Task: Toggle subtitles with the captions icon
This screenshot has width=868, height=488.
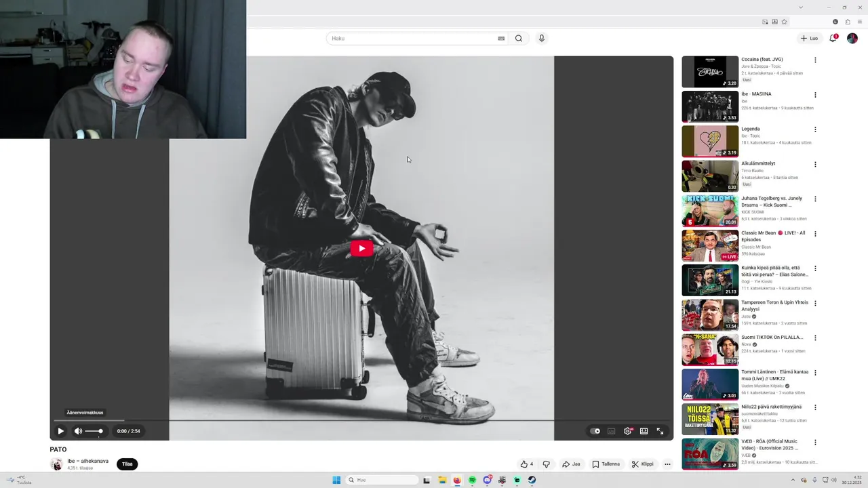Action: (x=611, y=431)
